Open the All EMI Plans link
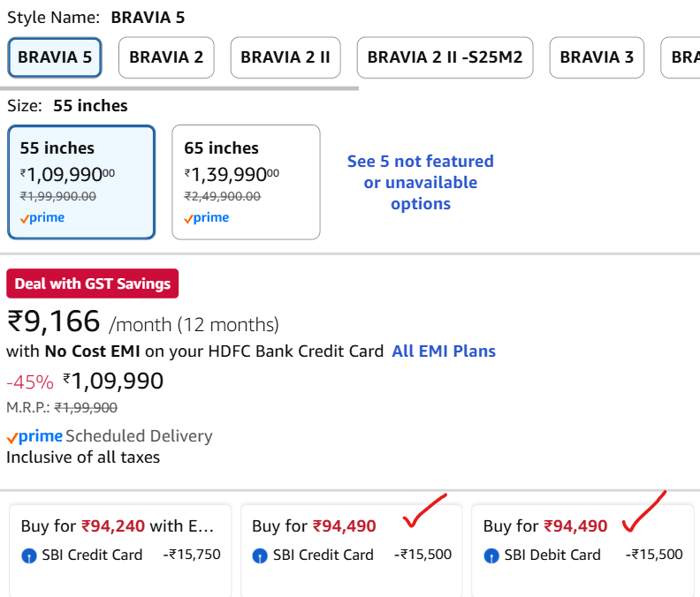Screen dimensions: 700x597 444,351
